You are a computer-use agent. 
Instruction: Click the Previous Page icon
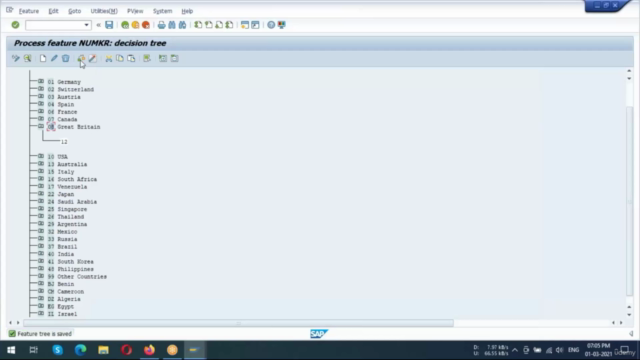click(x=209, y=25)
